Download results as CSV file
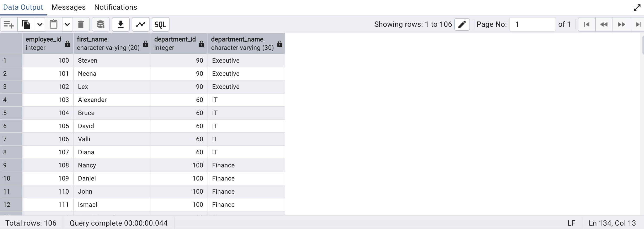This screenshot has height=229, width=644. pyautogui.click(x=121, y=25)
